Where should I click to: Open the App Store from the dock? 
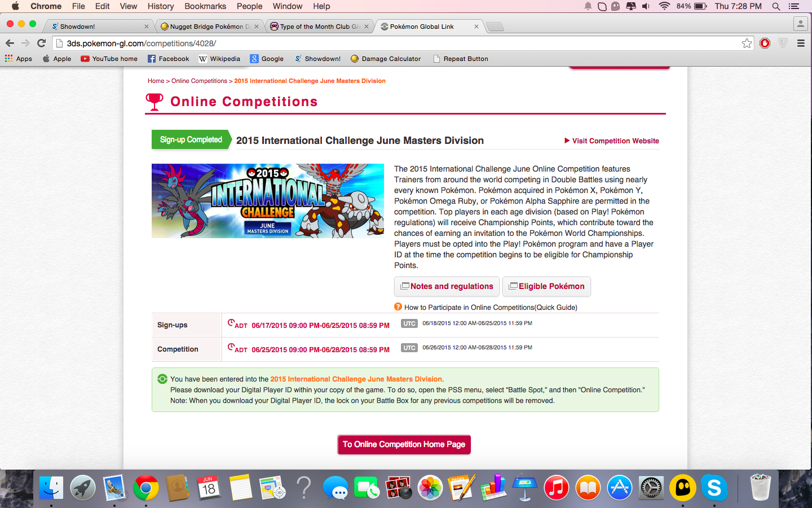620,488
